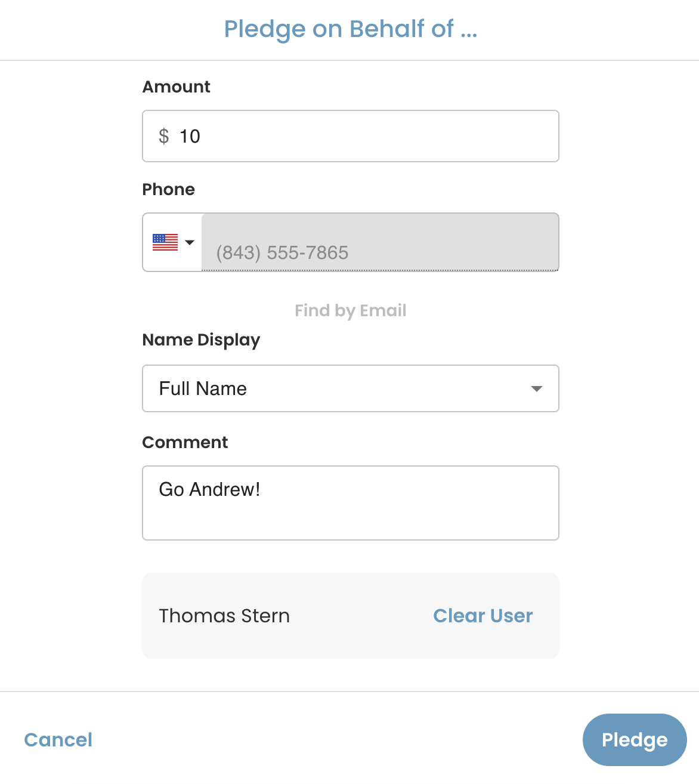The image size is (699, 784).
Task: Click the phone number input field
Action: 380,242
